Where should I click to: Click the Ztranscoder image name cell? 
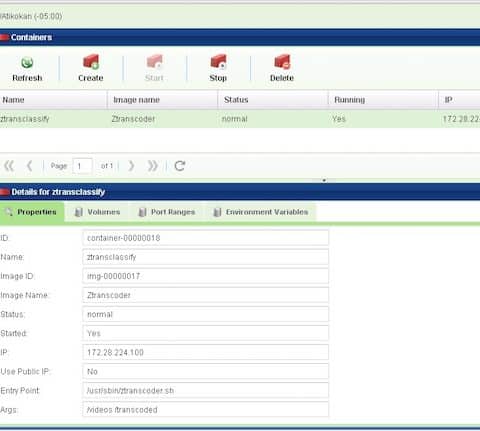coord(133,119)
